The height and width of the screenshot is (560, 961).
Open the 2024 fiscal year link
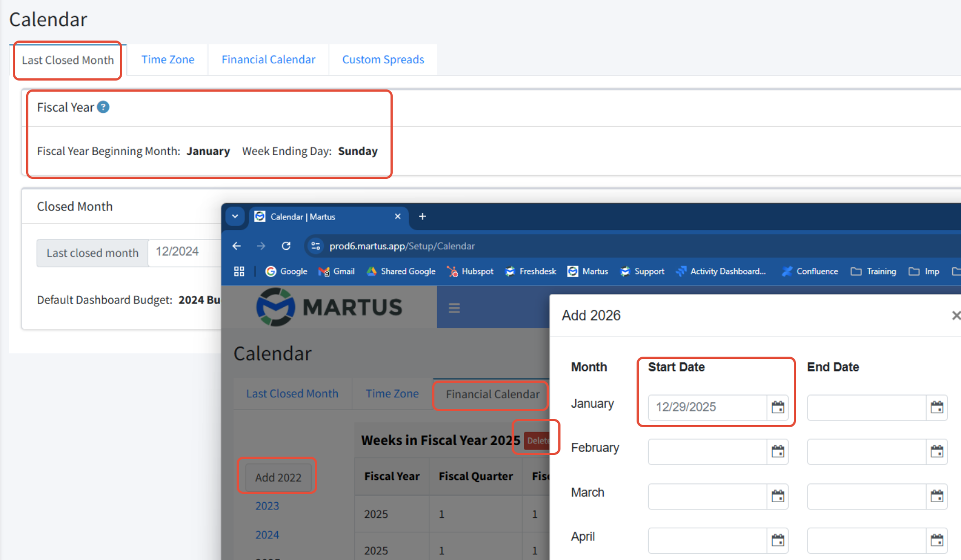click(267, 535)
